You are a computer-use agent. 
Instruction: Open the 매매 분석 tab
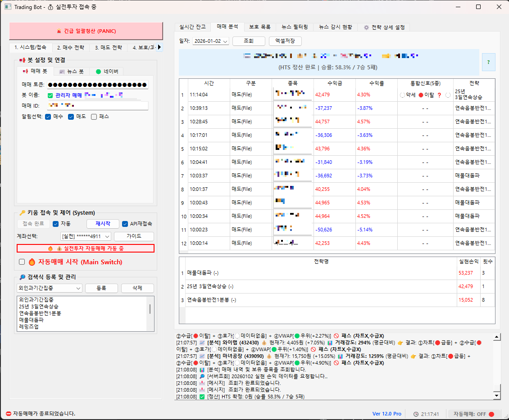coord(227,27)
